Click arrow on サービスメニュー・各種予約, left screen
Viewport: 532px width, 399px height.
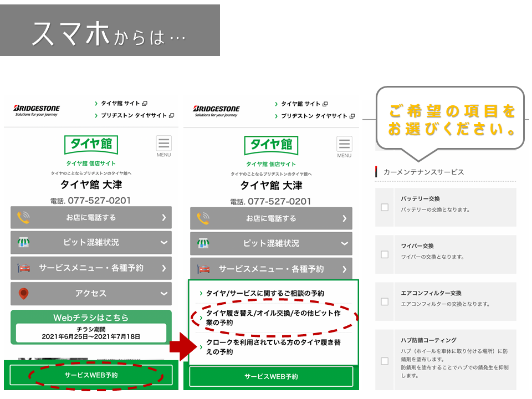[164, 268]
